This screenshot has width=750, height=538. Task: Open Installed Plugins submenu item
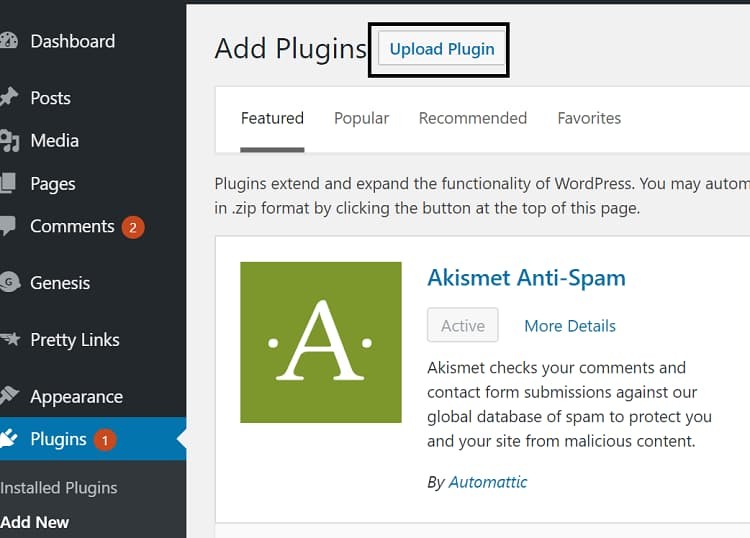click(x=58, y=488)
